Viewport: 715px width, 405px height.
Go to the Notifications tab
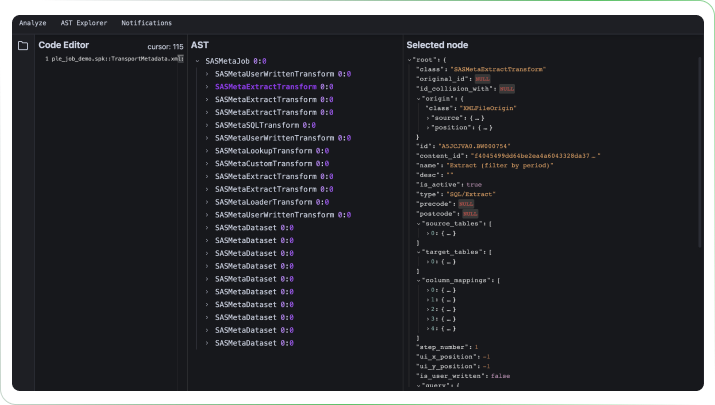click(x=146, y=23)
